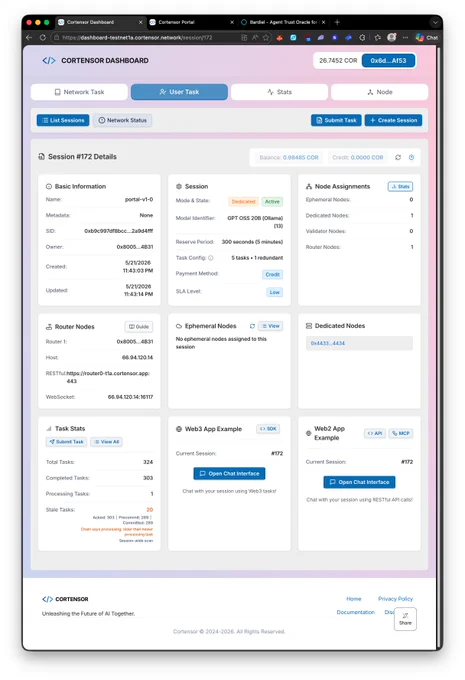Bookmark the page with the star icon
The height and width of the screenshot is (680, 465).
click(266, 38)
